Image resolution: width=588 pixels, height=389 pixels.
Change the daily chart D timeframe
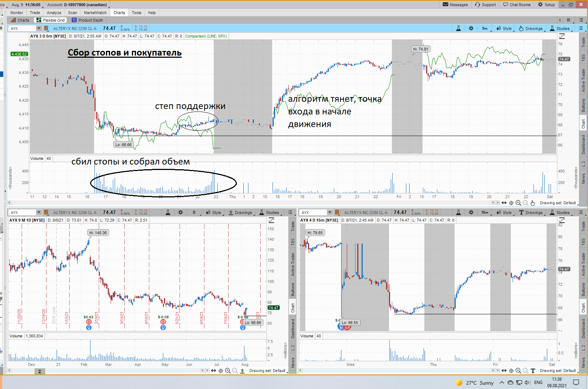194,213
